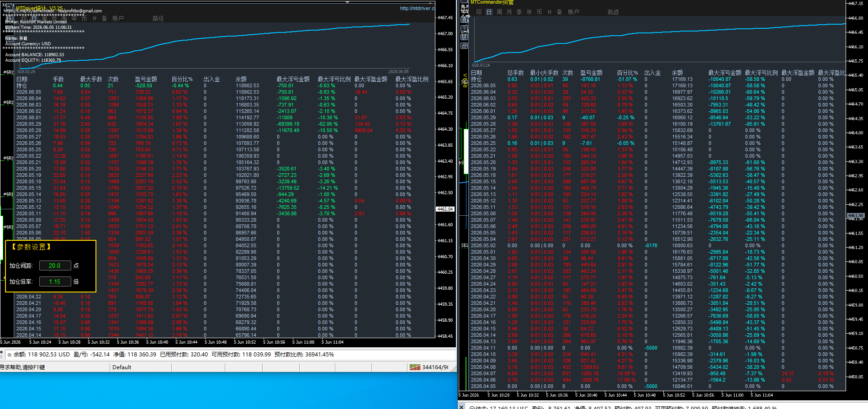Select the 2026.05.29 row in MTDriver table
This screenshot has width=868, height=409.
(x=222, y=124)
